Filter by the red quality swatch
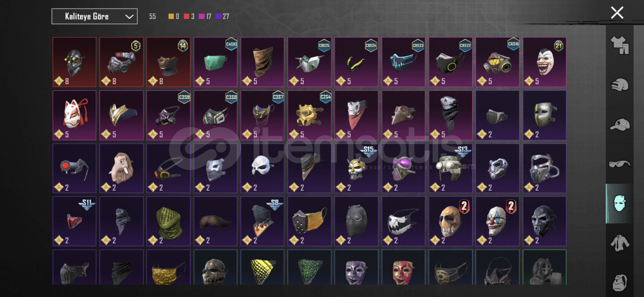Screen dimensions: 644x297 (186, 16)
